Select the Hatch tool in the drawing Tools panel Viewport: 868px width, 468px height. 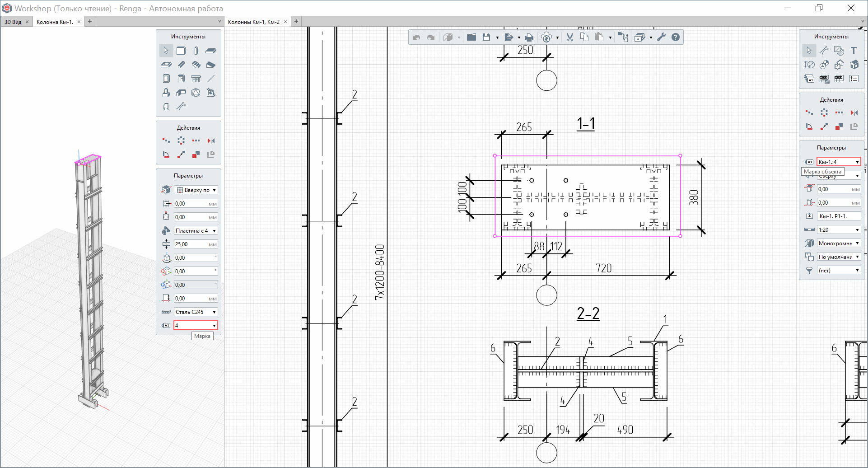click(839, 51)
